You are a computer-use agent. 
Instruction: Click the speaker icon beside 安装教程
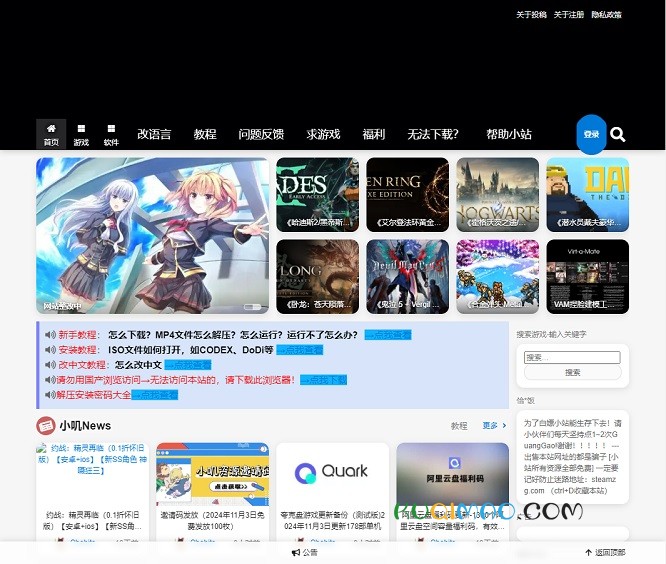50,350
